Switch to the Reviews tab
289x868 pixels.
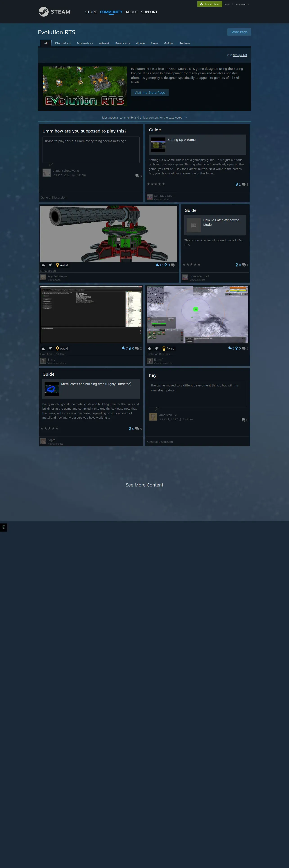click(x=185, y=43)
